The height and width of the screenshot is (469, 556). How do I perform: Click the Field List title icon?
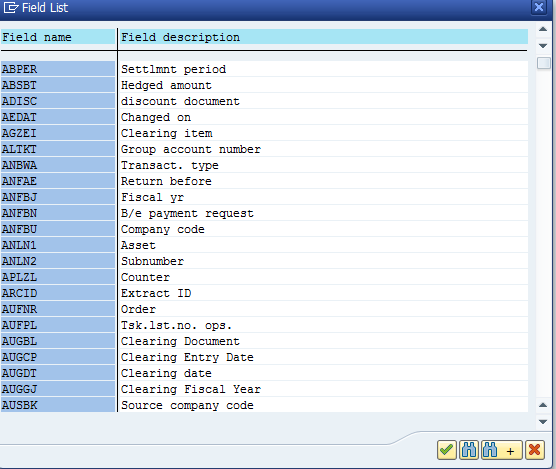click(11, 7)
